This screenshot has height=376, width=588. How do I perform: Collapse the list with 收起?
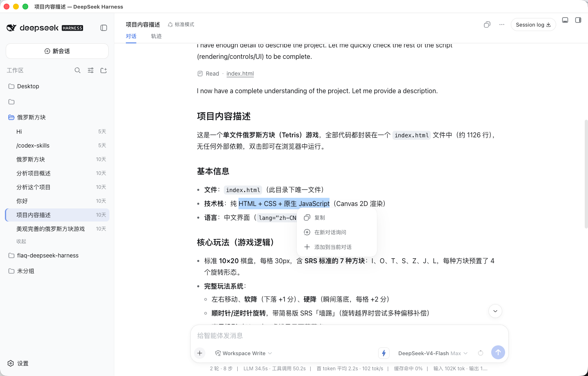[x=21, y=242]
